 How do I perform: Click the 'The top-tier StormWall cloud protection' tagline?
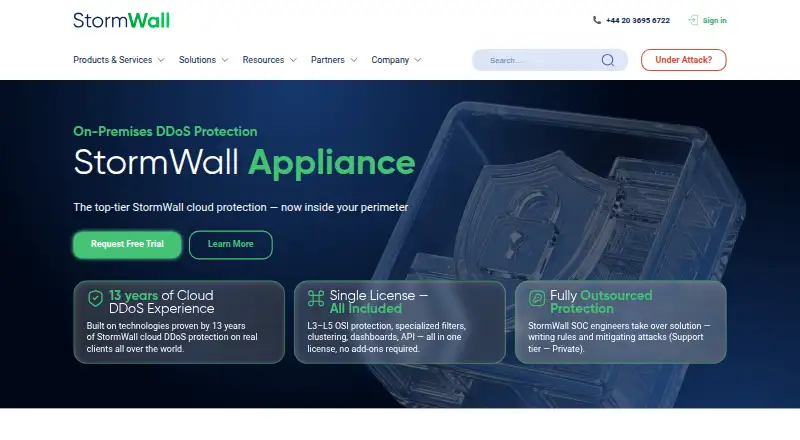241,207
